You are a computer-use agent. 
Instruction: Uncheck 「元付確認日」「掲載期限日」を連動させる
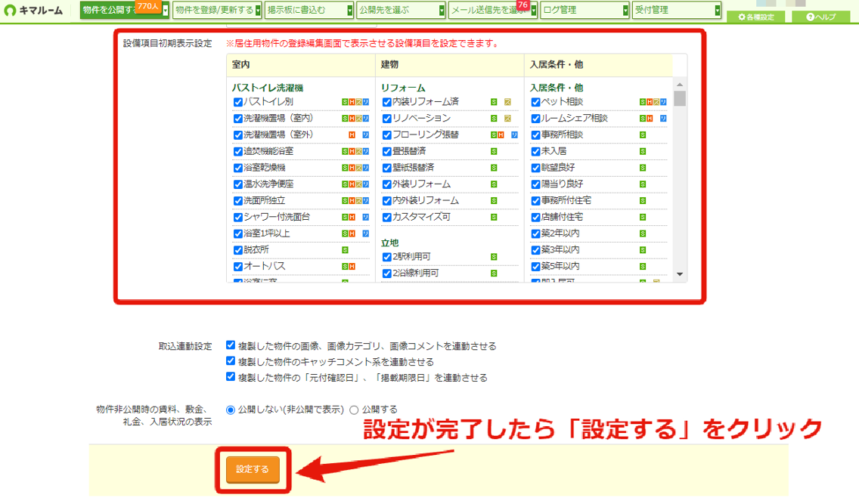coord(231,377)
